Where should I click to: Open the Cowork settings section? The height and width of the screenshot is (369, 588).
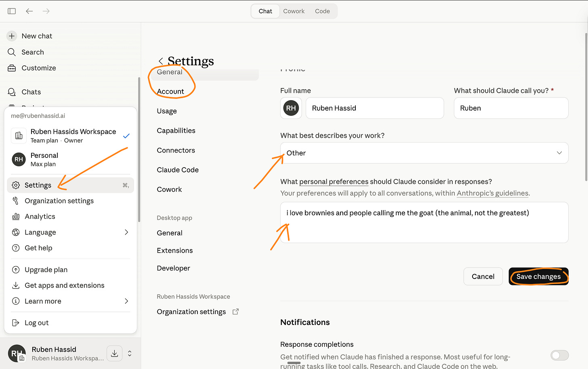pos(169,189)
